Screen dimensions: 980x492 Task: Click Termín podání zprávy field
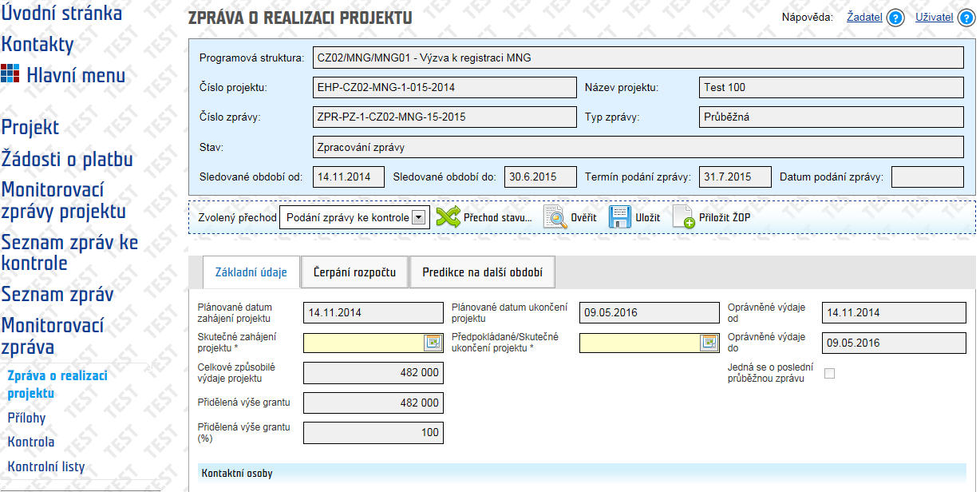(735, 177)
